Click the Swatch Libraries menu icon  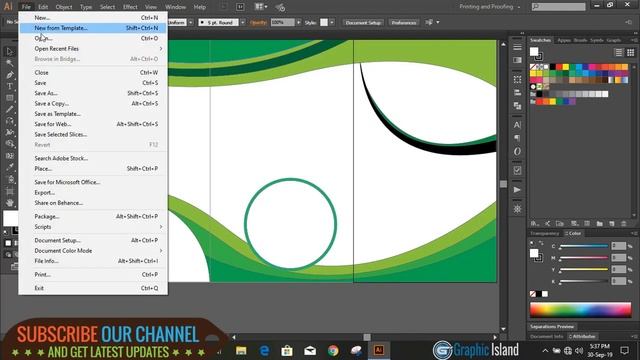tap(534, 223)
